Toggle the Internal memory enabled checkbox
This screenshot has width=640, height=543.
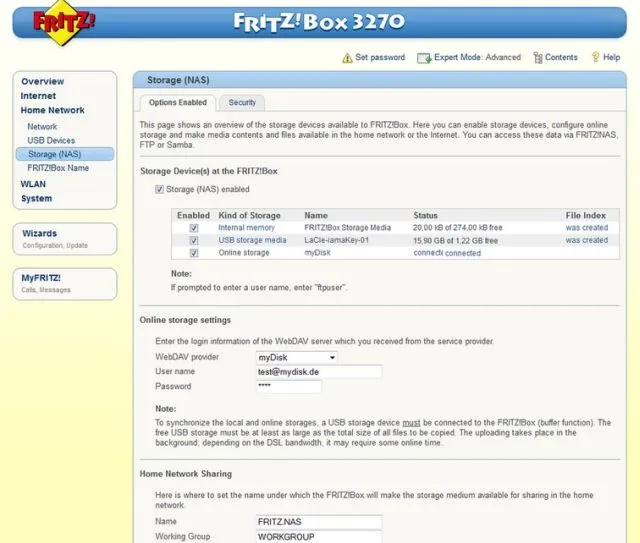pyautogui.click(x=194, y=228)
